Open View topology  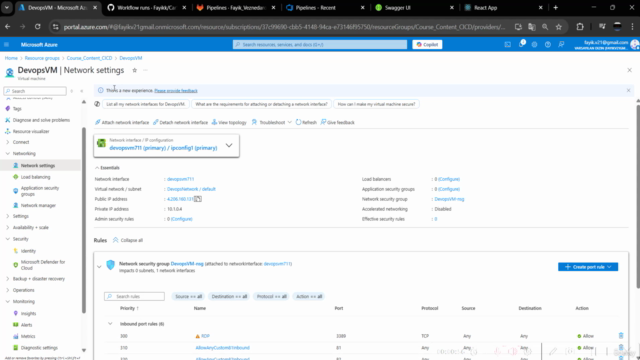coord(229,122)
